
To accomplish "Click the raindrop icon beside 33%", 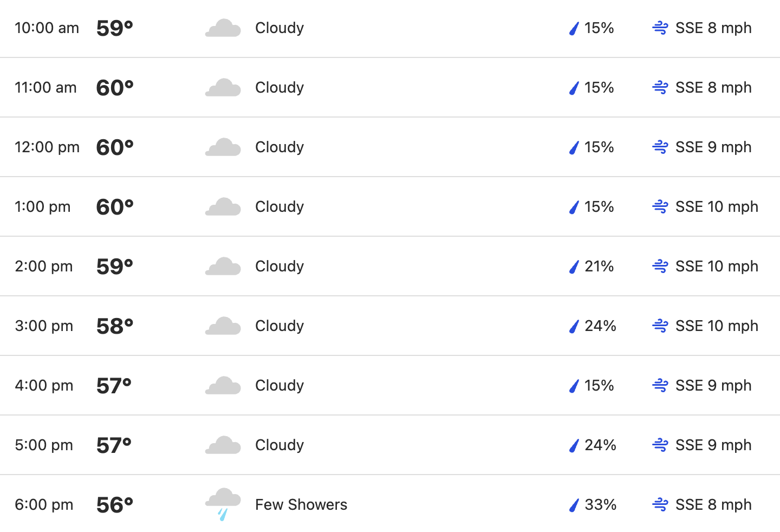I will [x=574, y=505].
